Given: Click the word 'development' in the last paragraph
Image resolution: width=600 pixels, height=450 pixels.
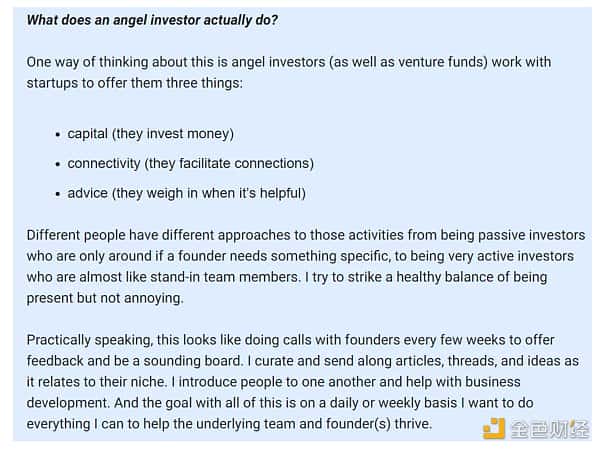Looking at the screenshot, I should 69,404.
